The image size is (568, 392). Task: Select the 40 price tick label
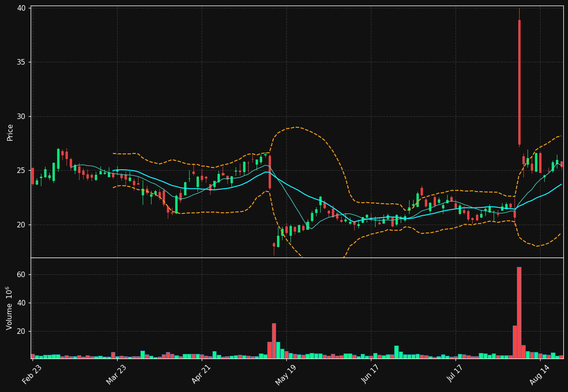[x=22, y=8]
